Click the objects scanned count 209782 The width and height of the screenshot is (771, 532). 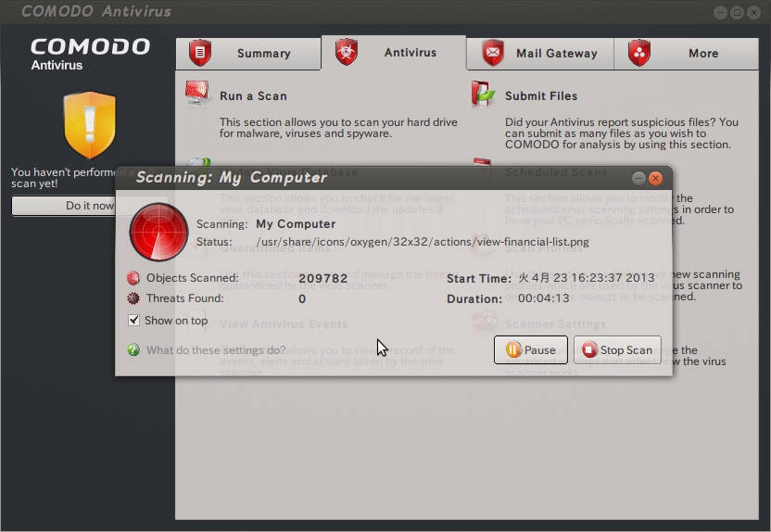click(x=323, y=278)
